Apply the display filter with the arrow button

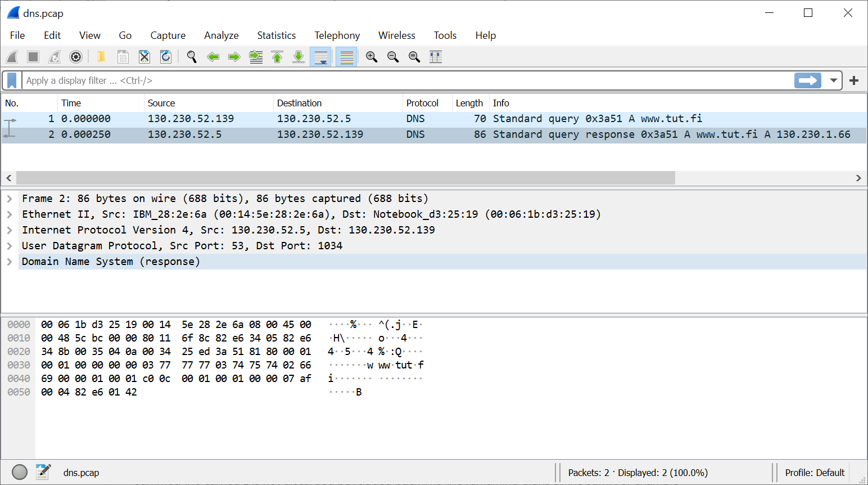click(x=807, y=80)
